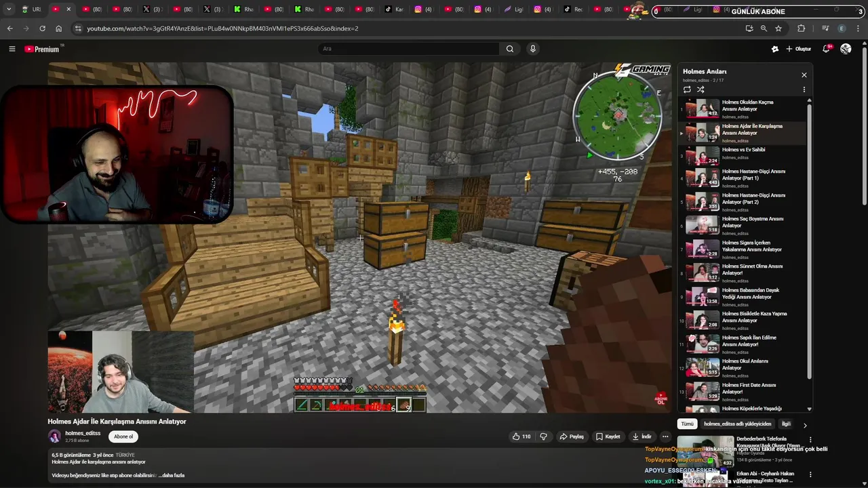Open more actions ellipsis under video
This screenshot has height=488, width=868.
tap(665, 436)
